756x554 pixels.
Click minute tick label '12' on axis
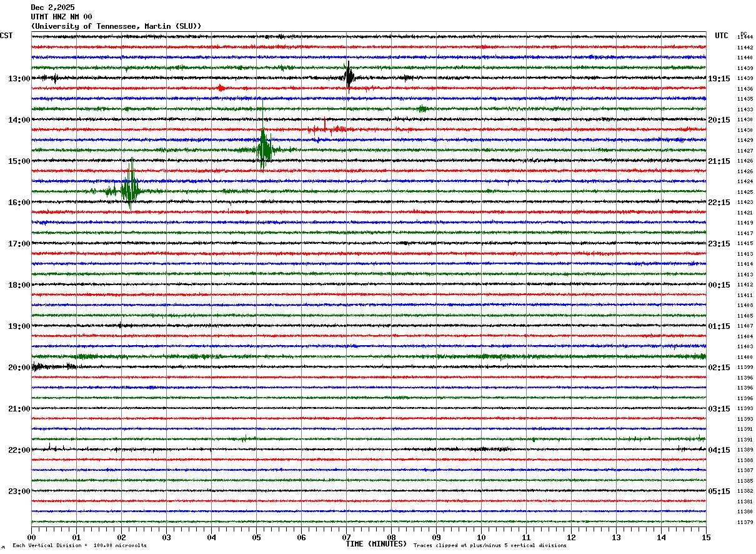pos(571,537)
